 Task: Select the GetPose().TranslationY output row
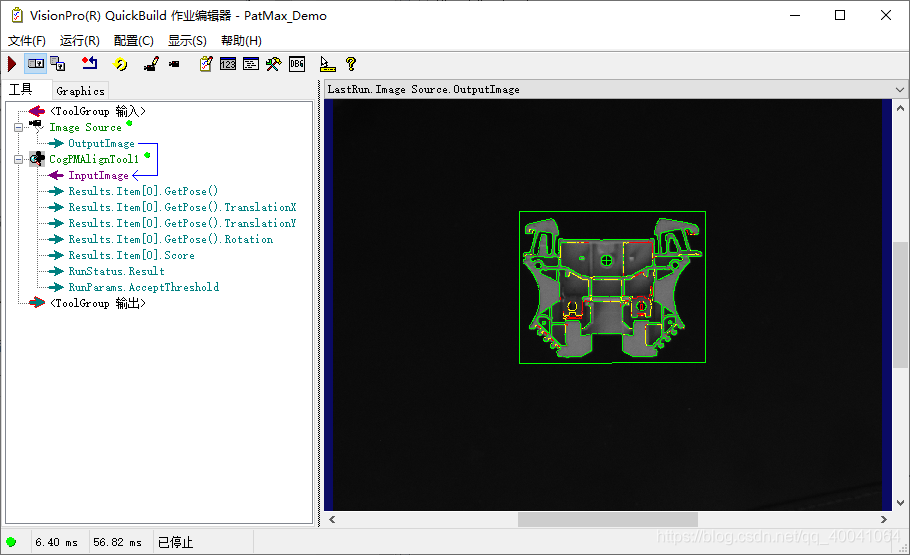click(x=182, y=224)
